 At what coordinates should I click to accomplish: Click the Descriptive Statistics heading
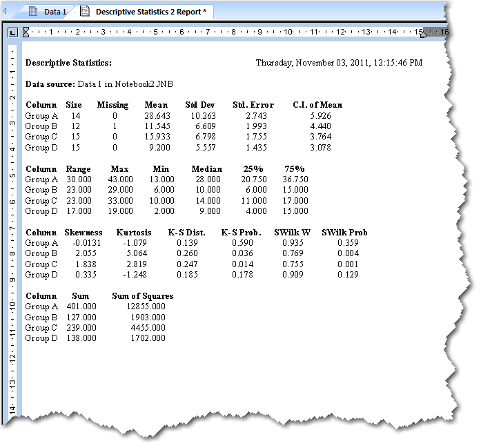coord(68,63)
